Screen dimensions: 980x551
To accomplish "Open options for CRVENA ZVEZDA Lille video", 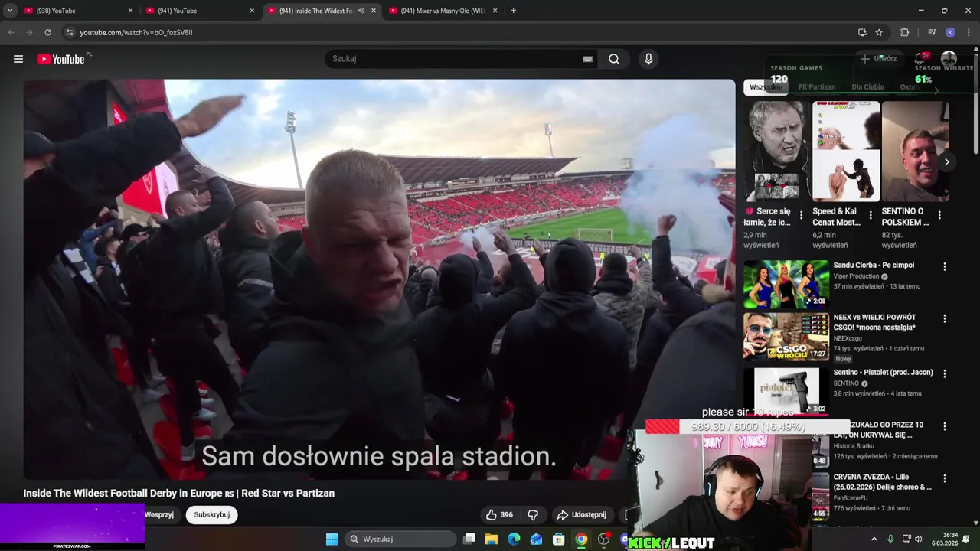I will click(x=944, y=478).
